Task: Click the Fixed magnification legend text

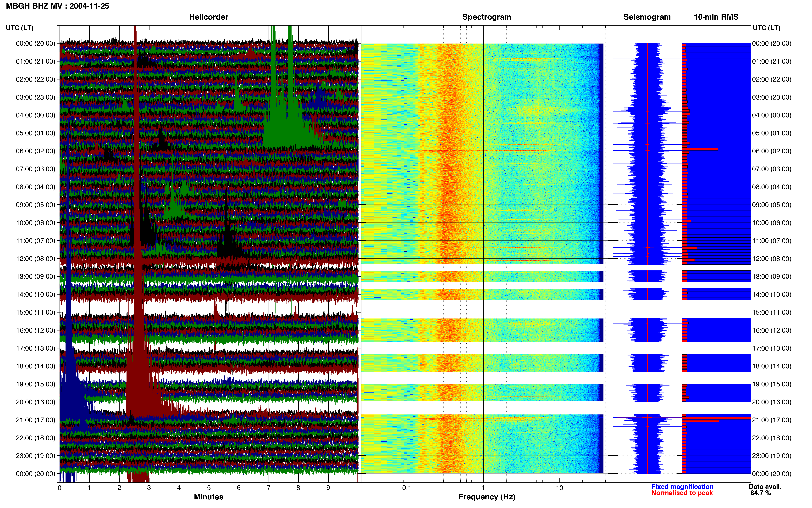Action: tap(682, 486)
